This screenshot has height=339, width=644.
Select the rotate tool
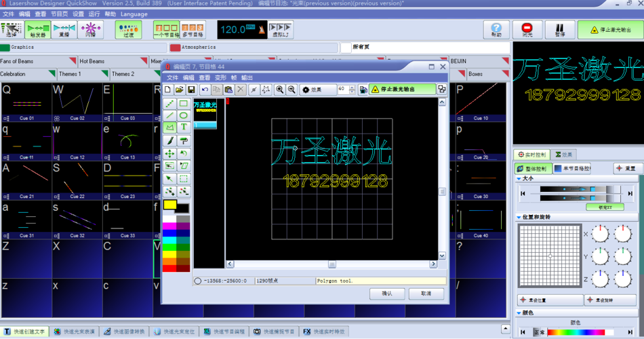184,154
